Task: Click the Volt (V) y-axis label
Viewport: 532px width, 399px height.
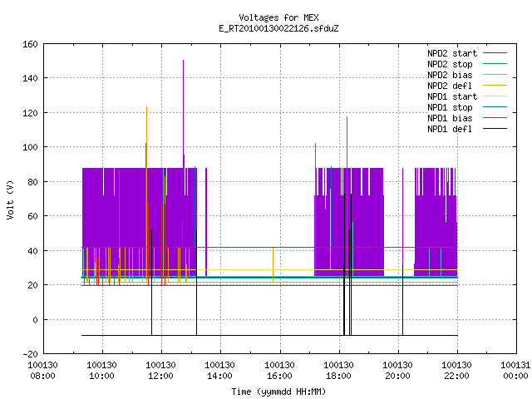Action: pyautogui.click(x=11, y=199)
